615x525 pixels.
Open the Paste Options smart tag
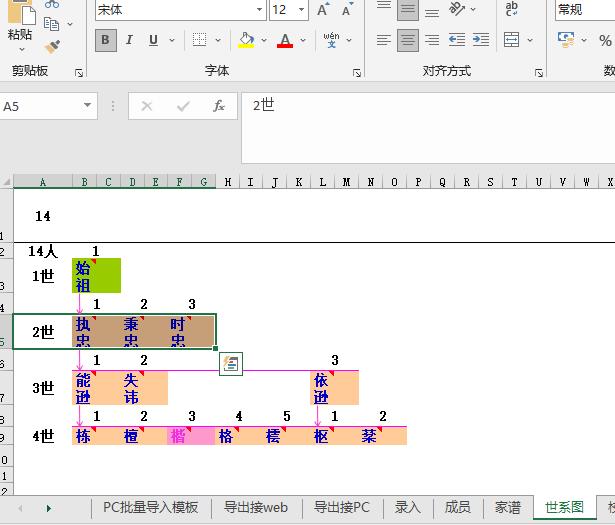coord(231,364)
